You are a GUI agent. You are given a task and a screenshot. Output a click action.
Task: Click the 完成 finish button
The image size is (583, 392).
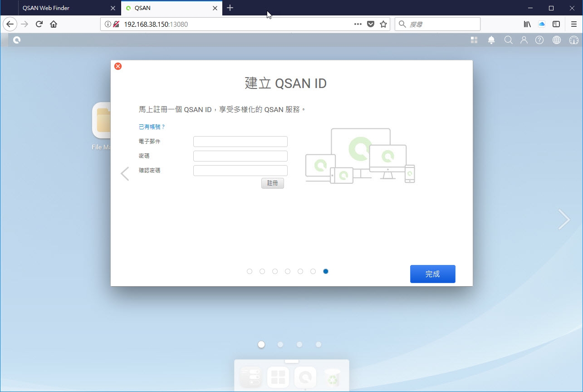coord(432,274)
